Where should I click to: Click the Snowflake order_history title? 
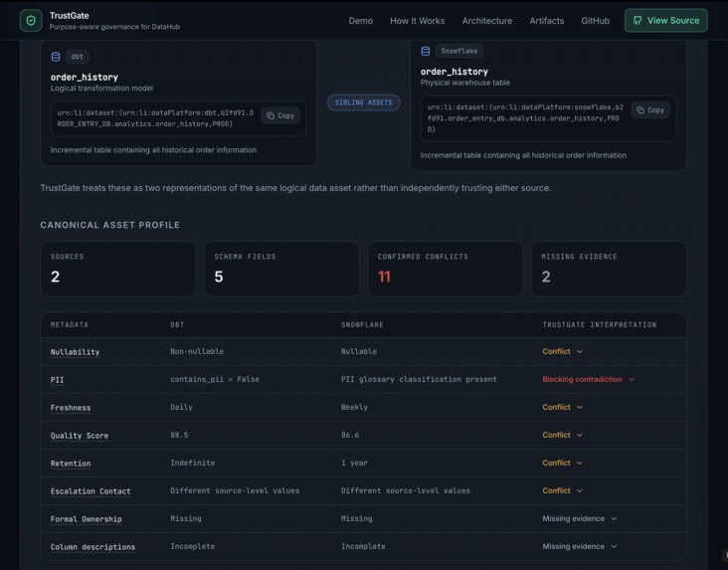(455, 72)
